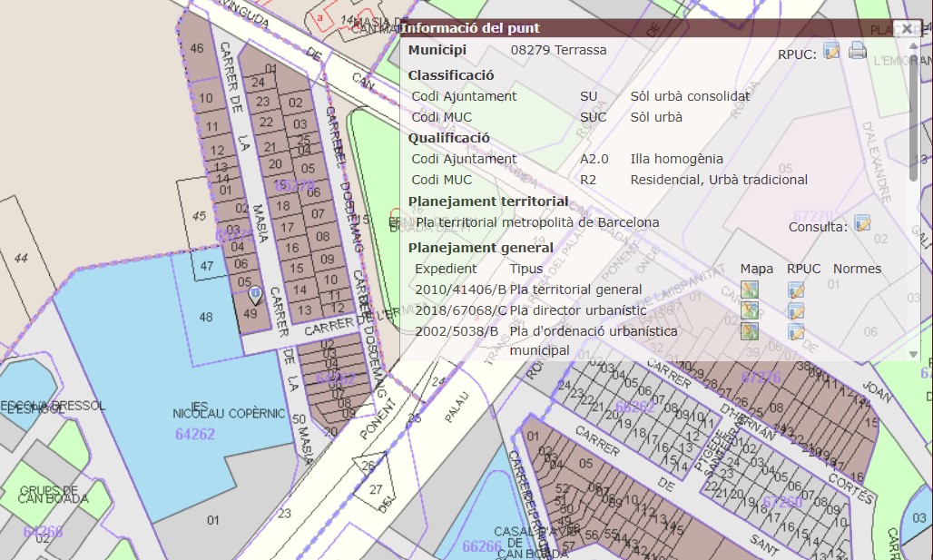
Task: Click the Qualificació section heading
Action: coord(448,138)
